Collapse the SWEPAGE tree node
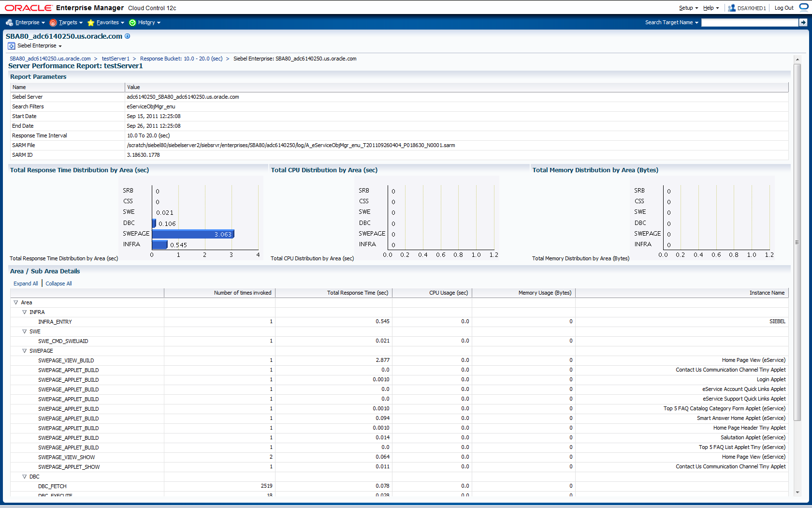812x508 pixels. [25, 351]
